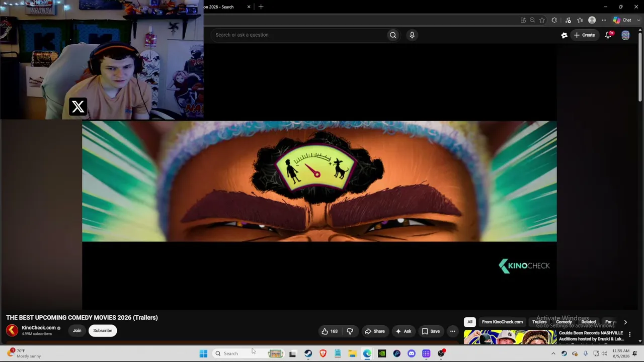Click the KinoCheck channel avatar
The width and height of the screenshot is (644, 362).
pos(12,330)
